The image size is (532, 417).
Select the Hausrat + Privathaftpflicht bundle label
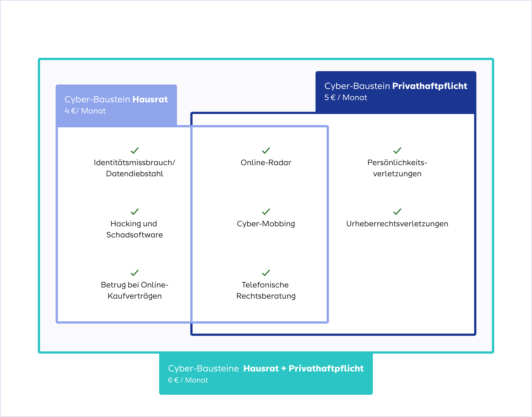[x=266, y=368]
